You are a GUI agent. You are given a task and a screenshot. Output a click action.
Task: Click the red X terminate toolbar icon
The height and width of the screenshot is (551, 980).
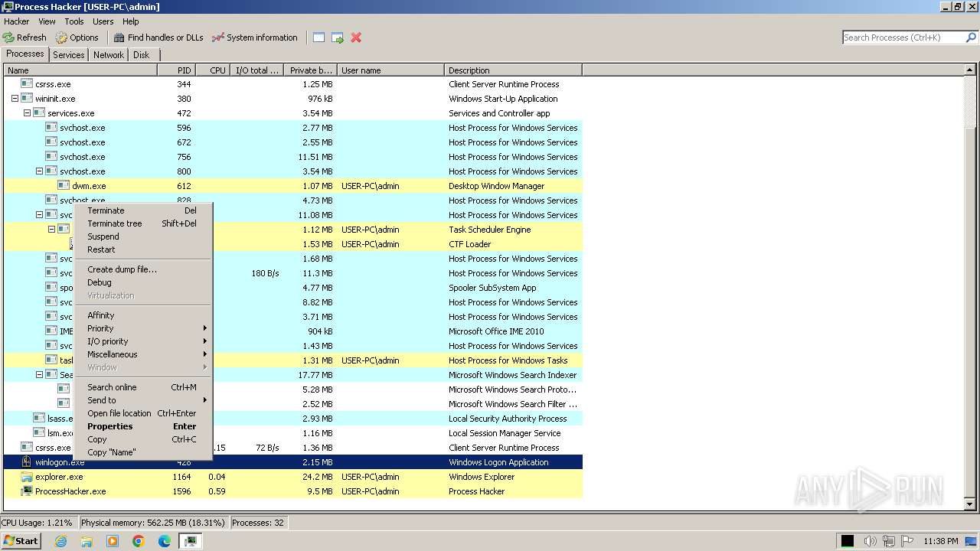click(356, 37)
